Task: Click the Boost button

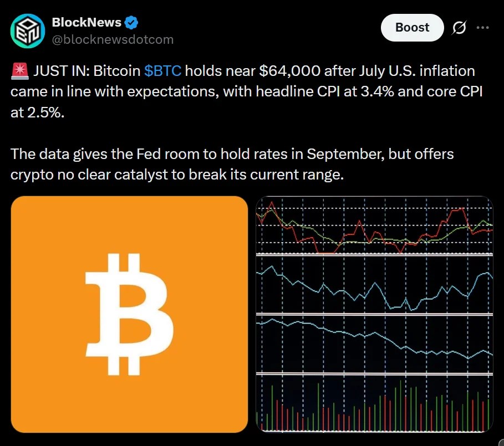Action: [x=412, y=28]
